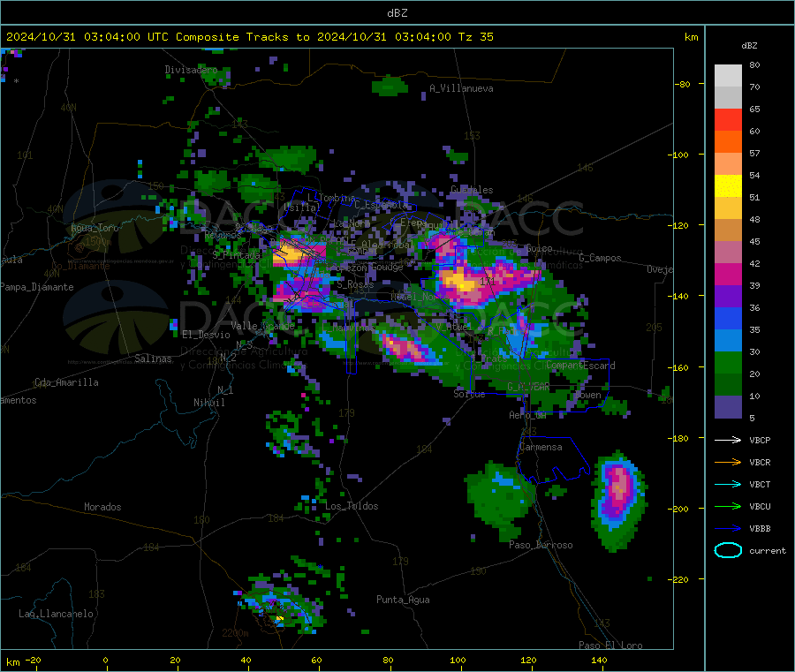795x672 pixels.
Task: Select the bright green 20-30 dBZ swatch
Action: click(x=728, y=363)
